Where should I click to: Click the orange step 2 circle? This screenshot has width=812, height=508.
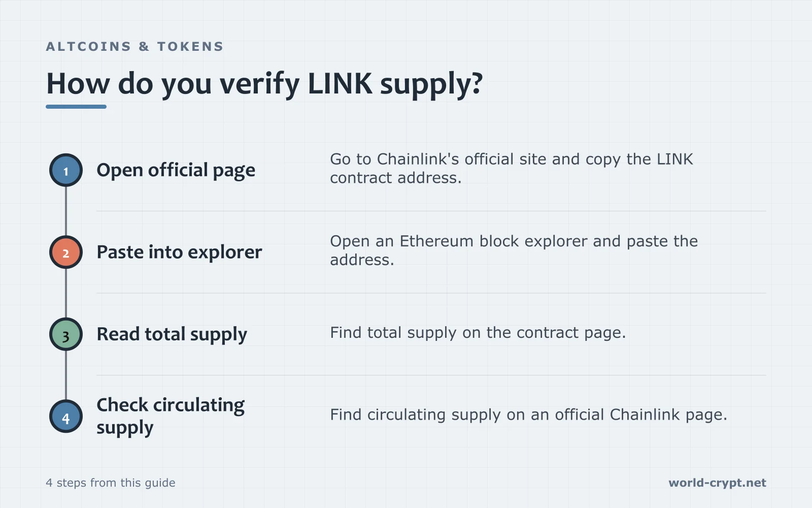(66, 252)
